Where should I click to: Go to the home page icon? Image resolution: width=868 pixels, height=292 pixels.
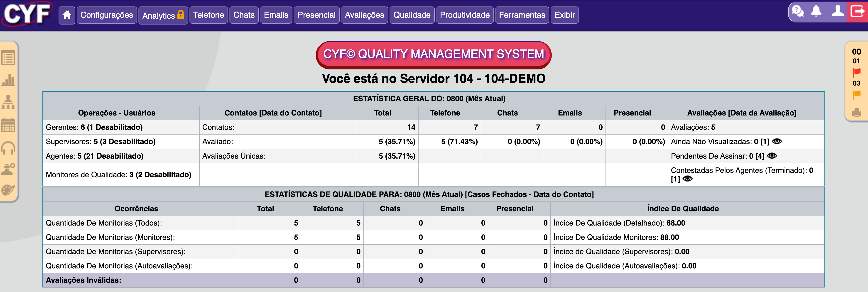pyautogui.click(x=67, y=15)
